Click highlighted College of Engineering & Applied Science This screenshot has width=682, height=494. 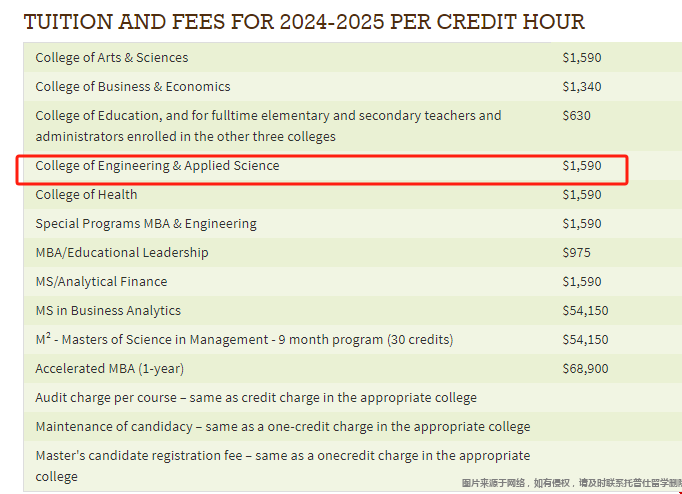point(157,166)
